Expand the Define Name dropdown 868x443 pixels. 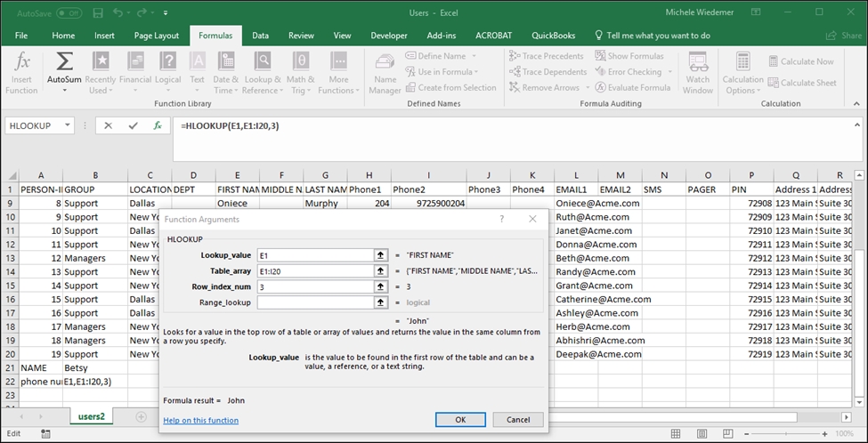(475, 56)
